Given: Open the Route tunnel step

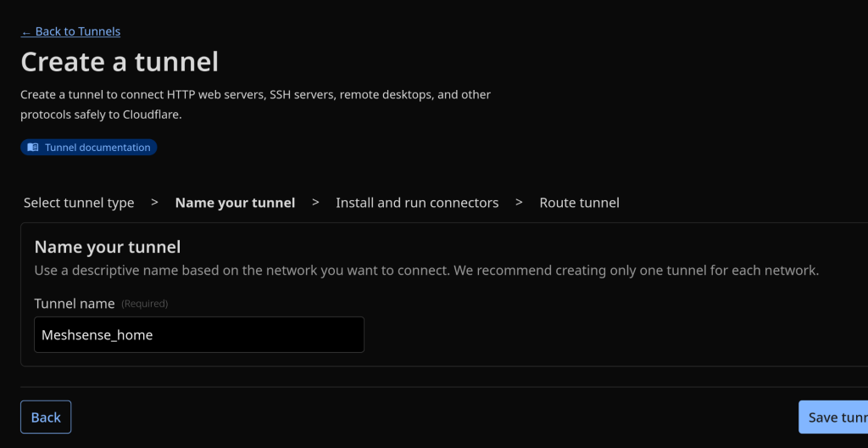Looking at the screenshot, I should click(x=579, y=203).
